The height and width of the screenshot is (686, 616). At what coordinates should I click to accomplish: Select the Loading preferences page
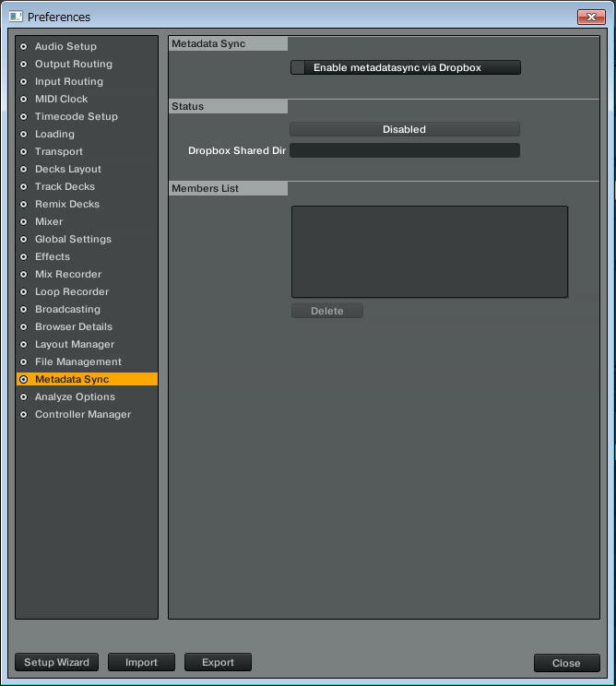(x=87, y=134)
